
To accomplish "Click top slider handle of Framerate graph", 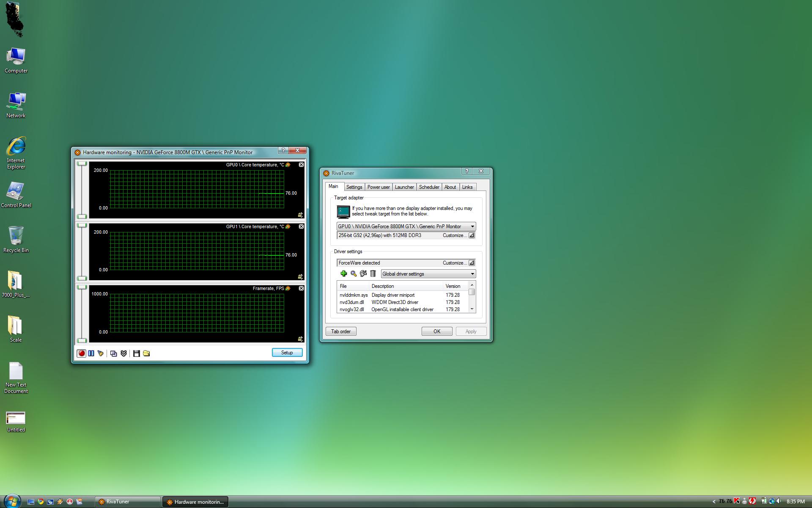I will point(82,287).
